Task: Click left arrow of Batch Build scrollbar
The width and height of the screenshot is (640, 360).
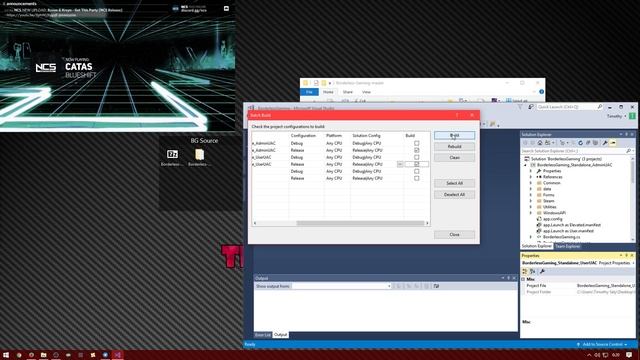Action: tap(255, 223)
